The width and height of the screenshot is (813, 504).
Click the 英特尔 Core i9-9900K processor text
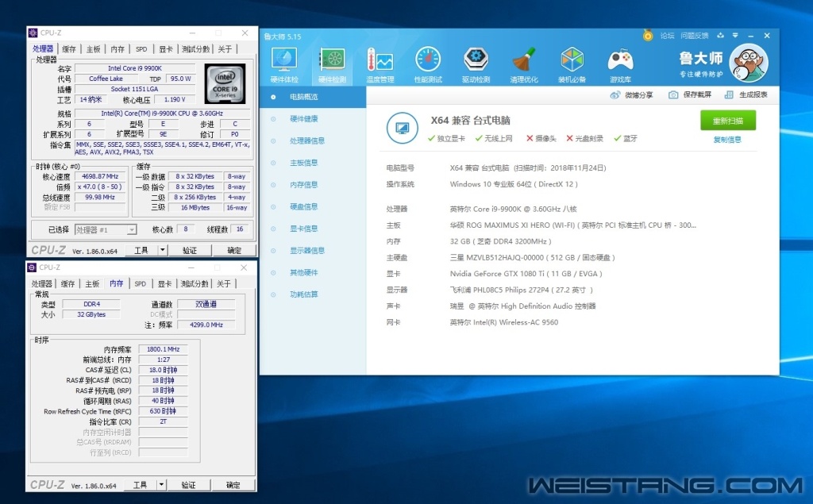click(x=514, y=209)
